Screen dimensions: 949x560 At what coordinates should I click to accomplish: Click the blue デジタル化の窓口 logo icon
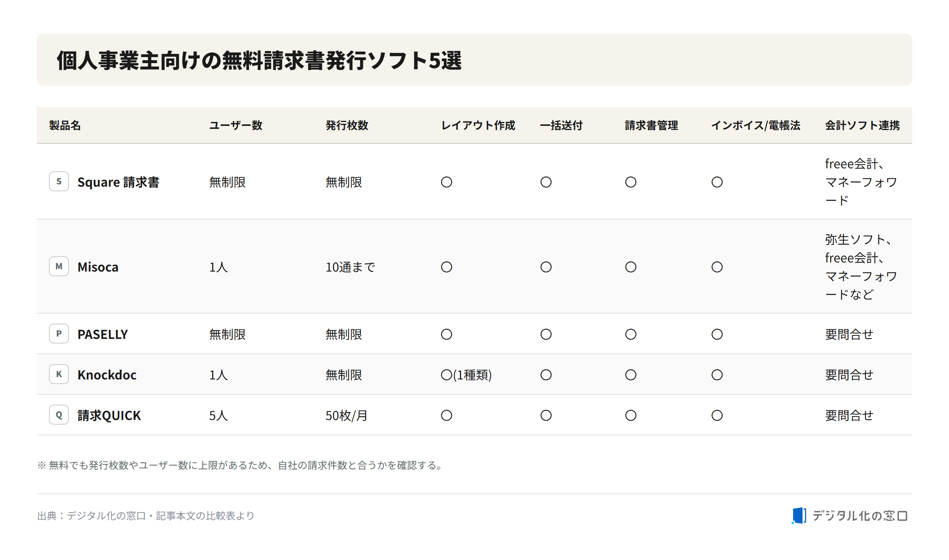tap(799, 516)
